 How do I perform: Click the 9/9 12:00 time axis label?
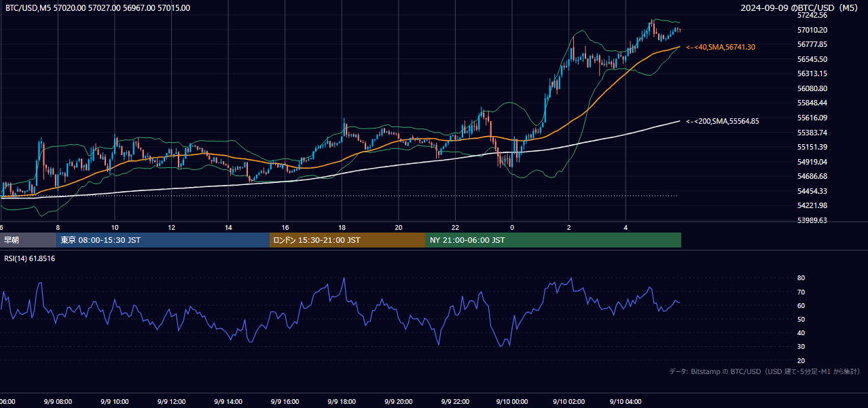tap(172, 402)
